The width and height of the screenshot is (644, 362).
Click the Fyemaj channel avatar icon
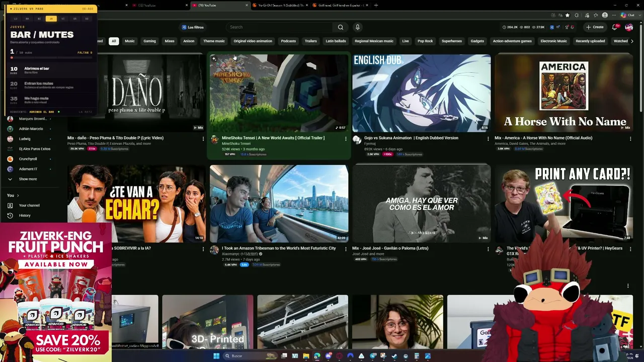click(x=357, y=140)
